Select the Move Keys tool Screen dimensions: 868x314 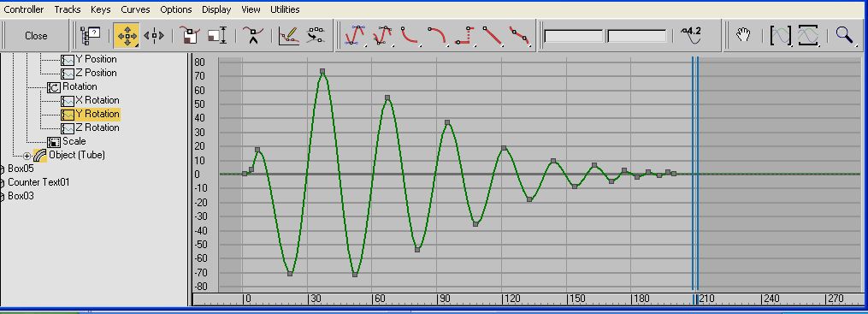coord(127,36)
